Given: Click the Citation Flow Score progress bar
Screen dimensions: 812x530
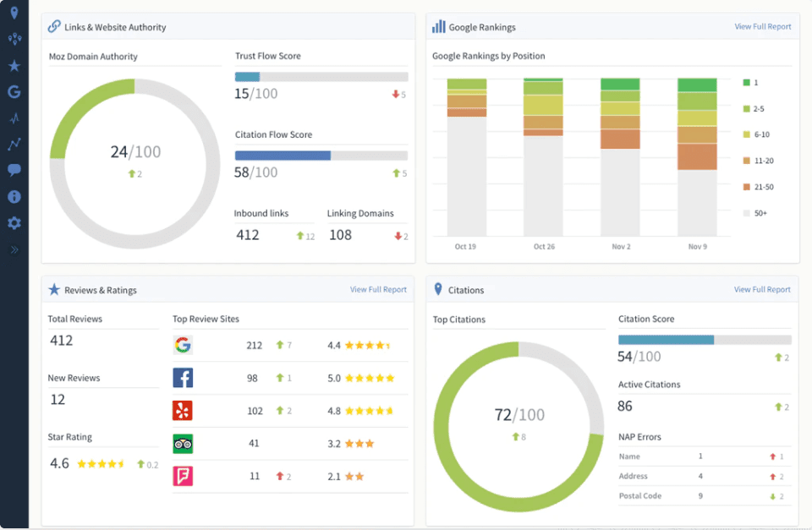Looking at the screenshot, I should click(321, 156).
